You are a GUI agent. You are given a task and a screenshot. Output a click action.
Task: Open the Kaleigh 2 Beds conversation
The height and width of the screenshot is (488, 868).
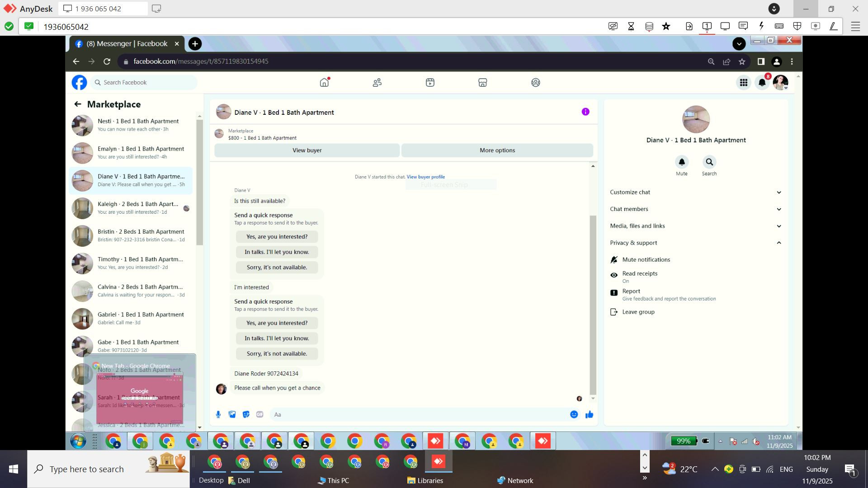(x=131, y=208)
